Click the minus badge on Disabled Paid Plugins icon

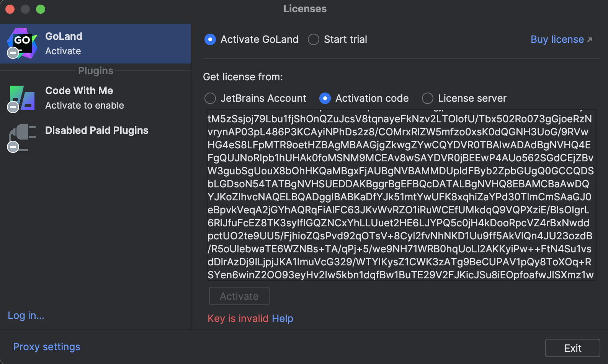pyautogui.click(x=13, y=147)
